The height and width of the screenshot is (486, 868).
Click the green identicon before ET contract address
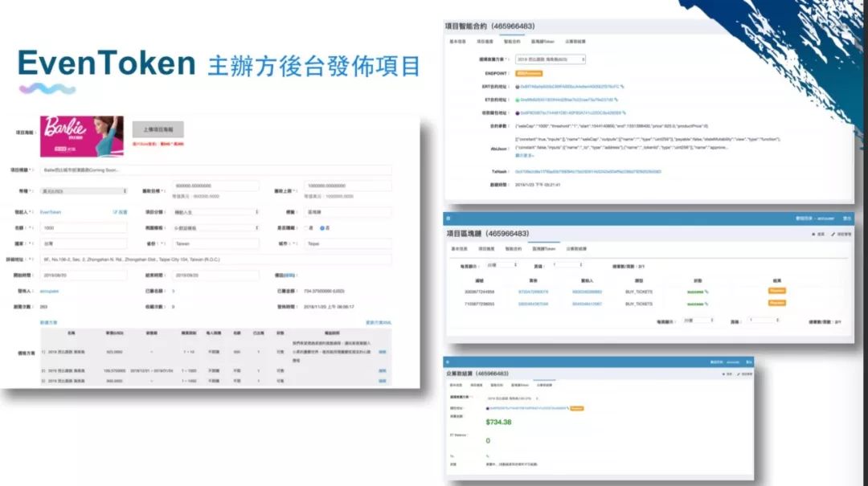[518, 100]
